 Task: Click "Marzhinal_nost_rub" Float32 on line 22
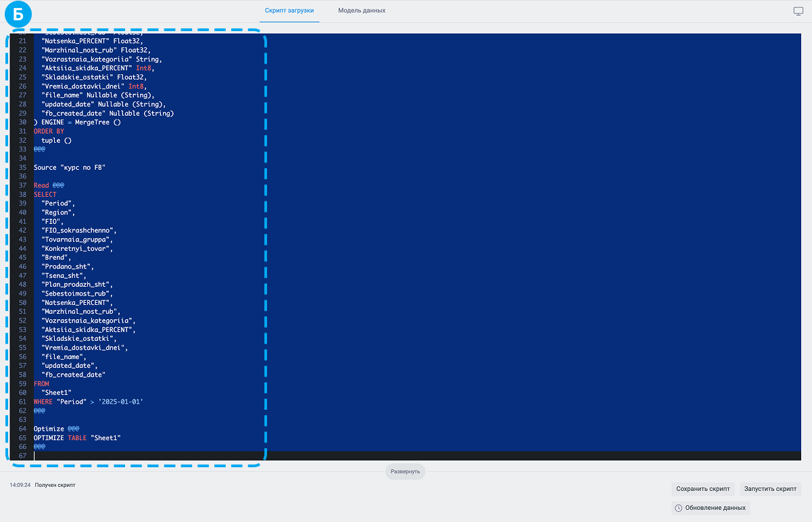point(96,50)
